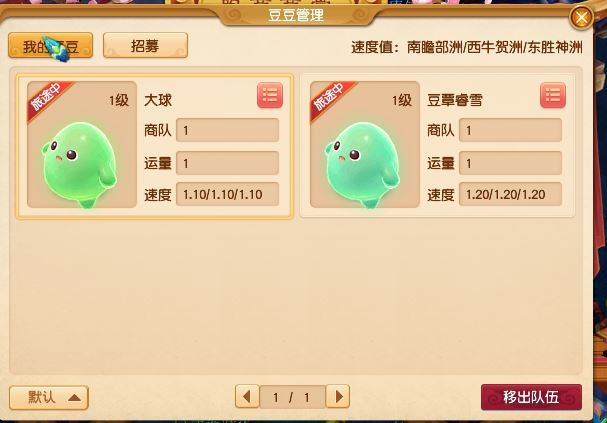Image resolution: width=607 pixels, height=423 pixels.
Task: Go to the previous page with the left arrow
Action: click(247, 396)
